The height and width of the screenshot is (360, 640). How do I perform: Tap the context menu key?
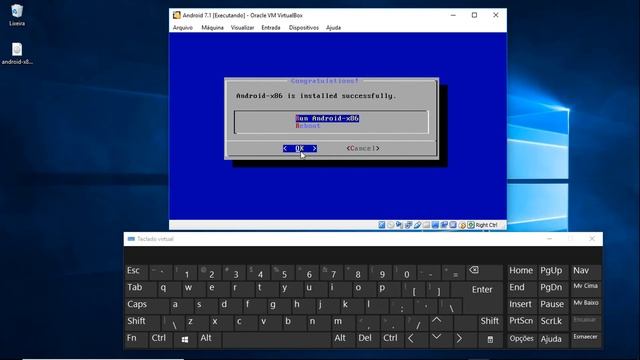coord(490,339)
